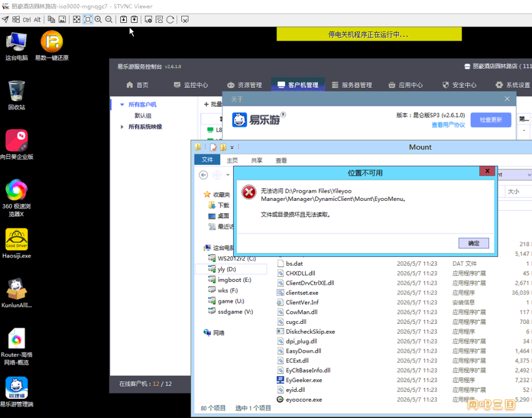Click the back arrow in Mount explorer

click(203, 175)
